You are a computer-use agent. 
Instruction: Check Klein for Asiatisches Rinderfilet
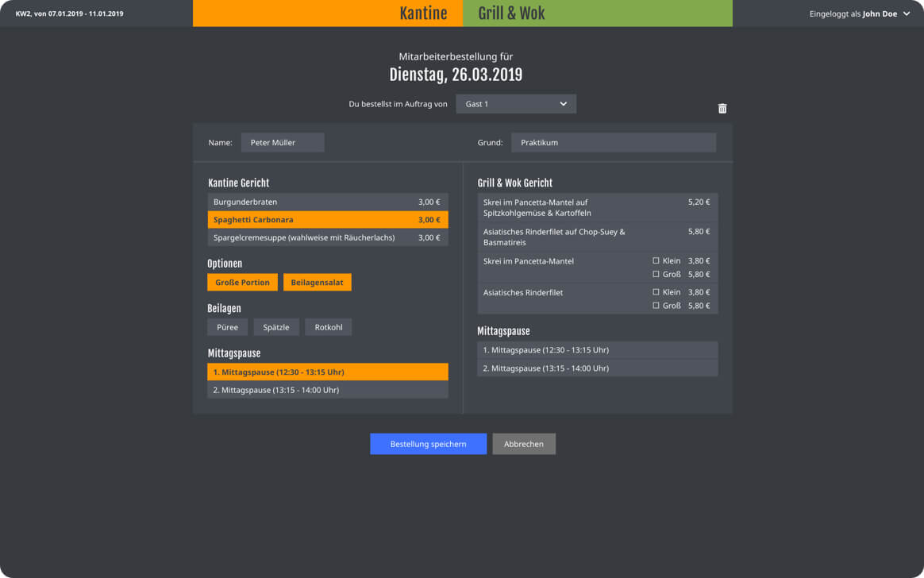[x=656, y=292]
